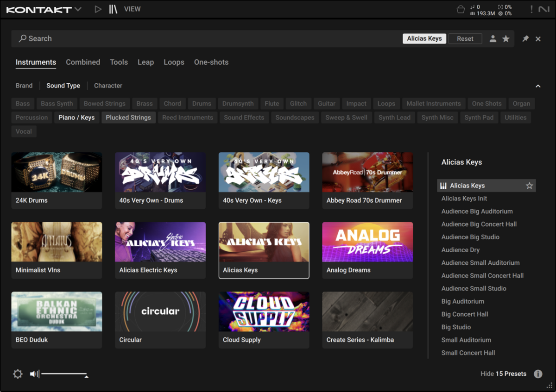
Task: Toggle the Piano / Keys filter tag
Action: coord(76,118)
